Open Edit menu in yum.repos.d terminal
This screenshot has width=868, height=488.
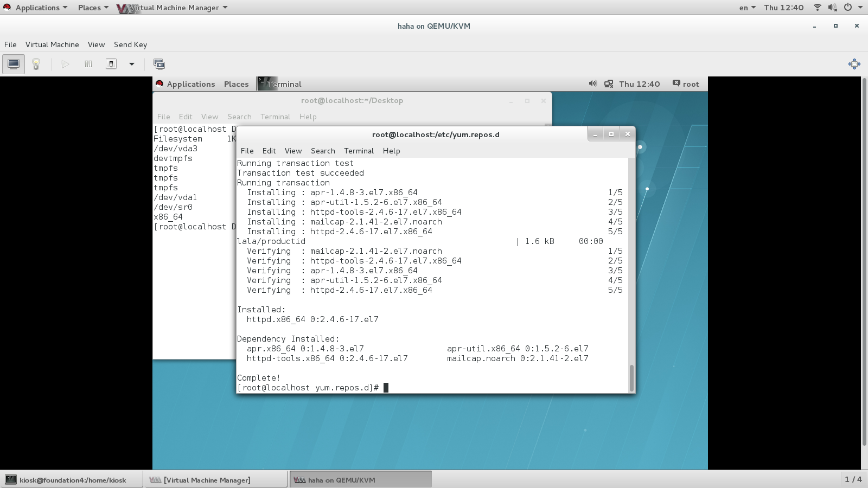[x=269, y=151]
